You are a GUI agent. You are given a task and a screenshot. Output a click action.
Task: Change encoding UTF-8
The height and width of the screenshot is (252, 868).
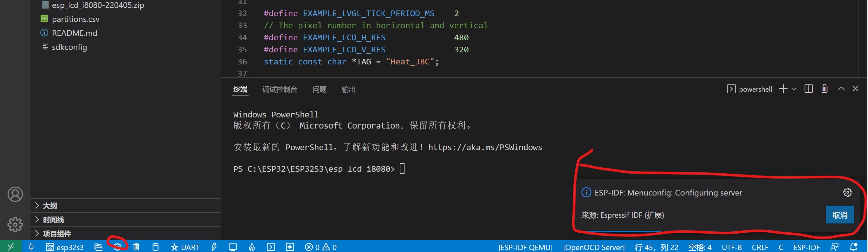pos(732,247)
